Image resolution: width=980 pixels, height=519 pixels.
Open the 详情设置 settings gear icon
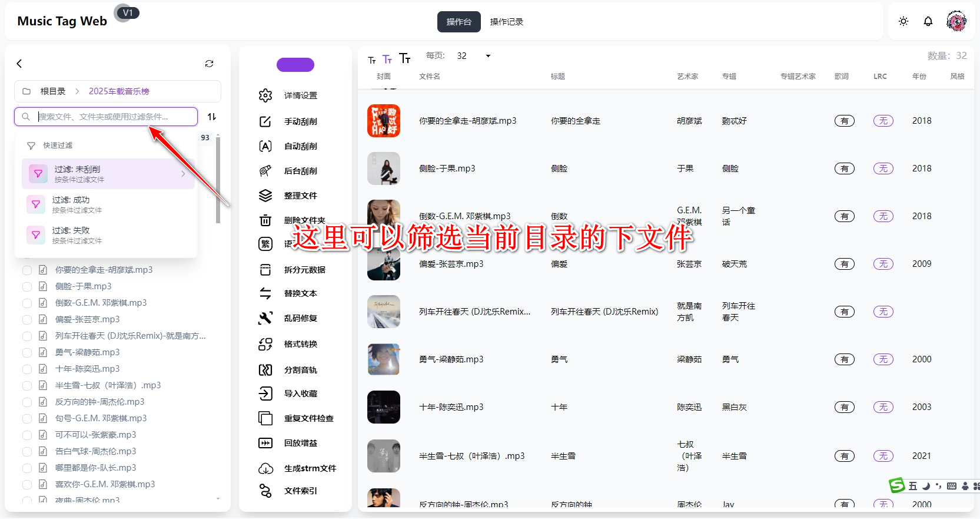(265, 95)
